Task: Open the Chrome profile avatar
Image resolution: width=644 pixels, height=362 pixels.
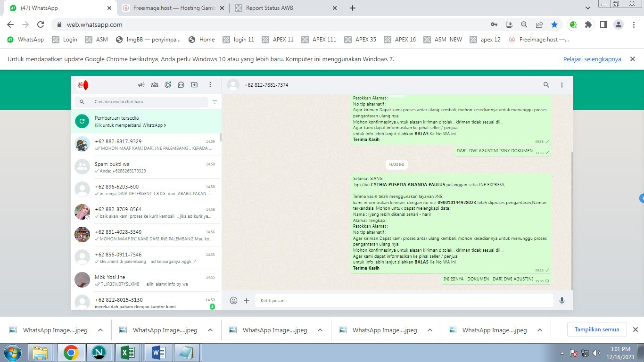Action: [x=619, y=25]
